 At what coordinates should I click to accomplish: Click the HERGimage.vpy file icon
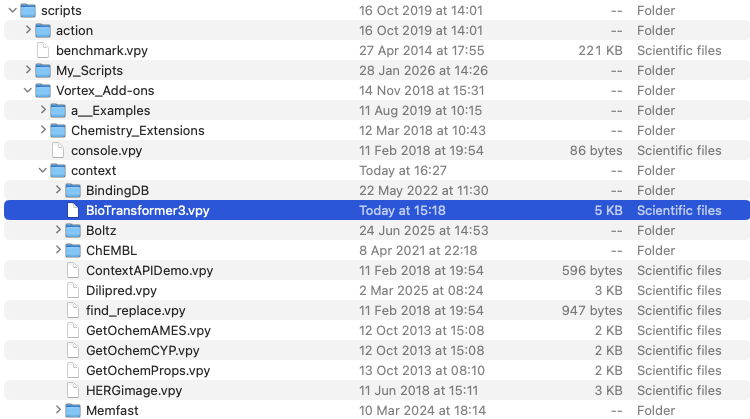coord(72,390)
